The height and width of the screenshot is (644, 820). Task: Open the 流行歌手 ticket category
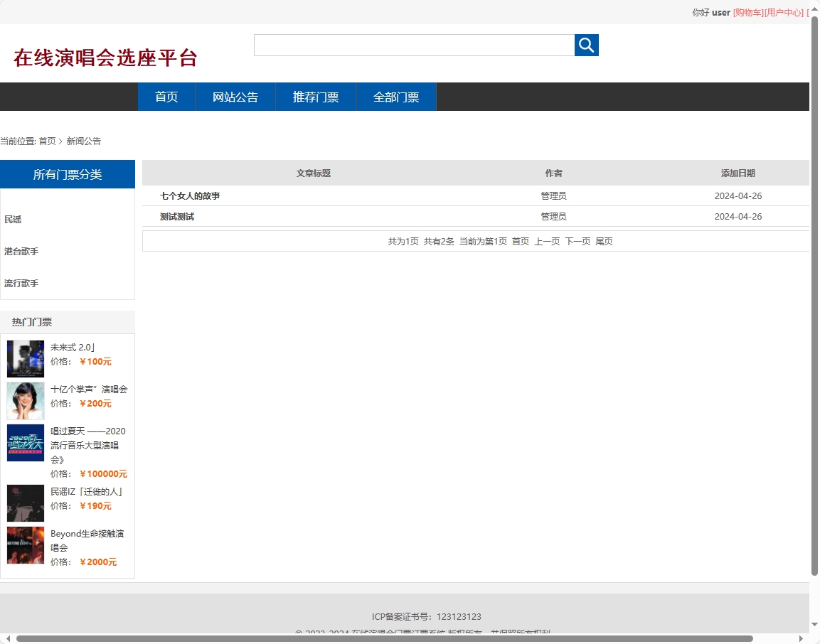(x=21, y=283)
